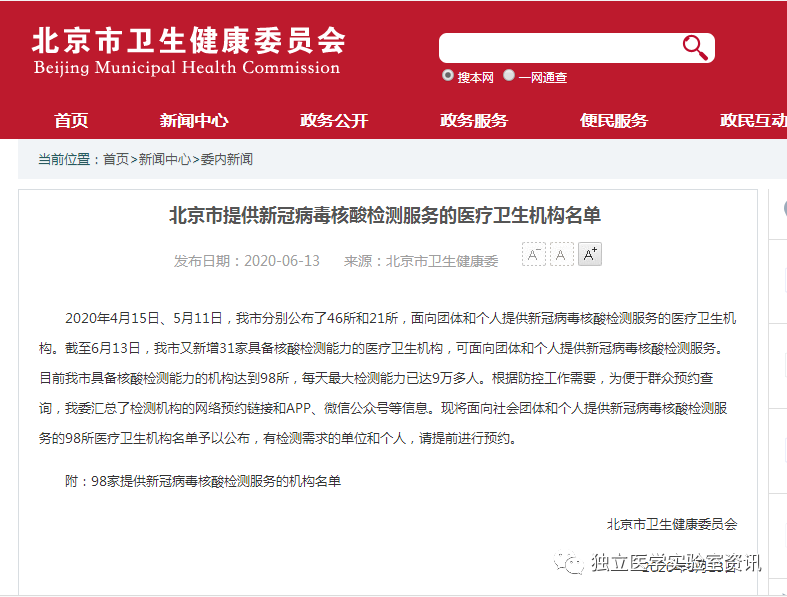Viewport: 787px width, 597px height.
Task: Open the 首页 navigation menu item
Action: point(71,121)
